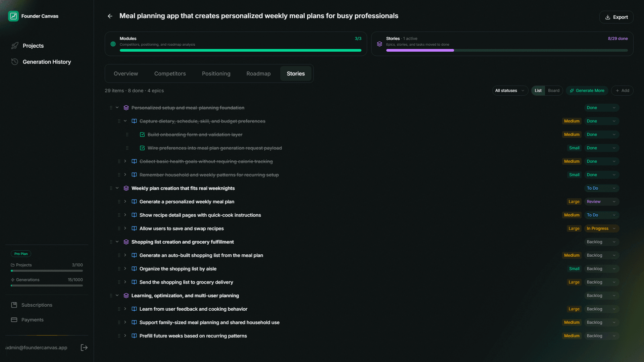Click the Stories stack icon in the summary card
This screenshot has height=362, width=644.
coord(380,44)
